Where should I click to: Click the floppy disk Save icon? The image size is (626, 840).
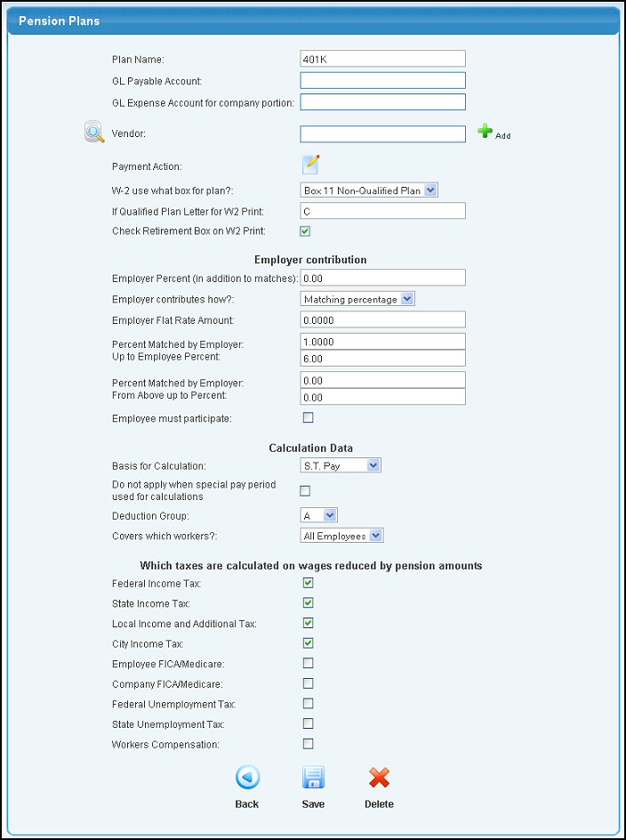point(313,778)
